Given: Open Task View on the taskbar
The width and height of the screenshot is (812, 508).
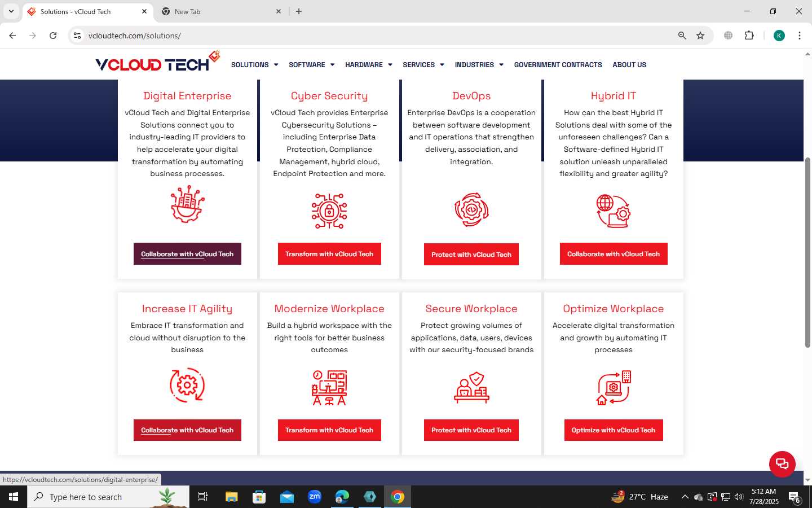Looking at the screenshot, I should (x=203, y=497).
